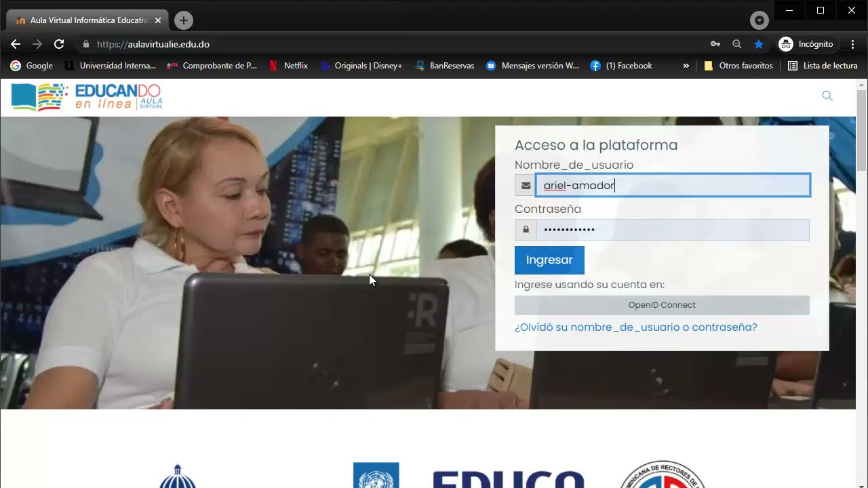
Task: Click the address bar URL
Action: click(x=153, y=44)
